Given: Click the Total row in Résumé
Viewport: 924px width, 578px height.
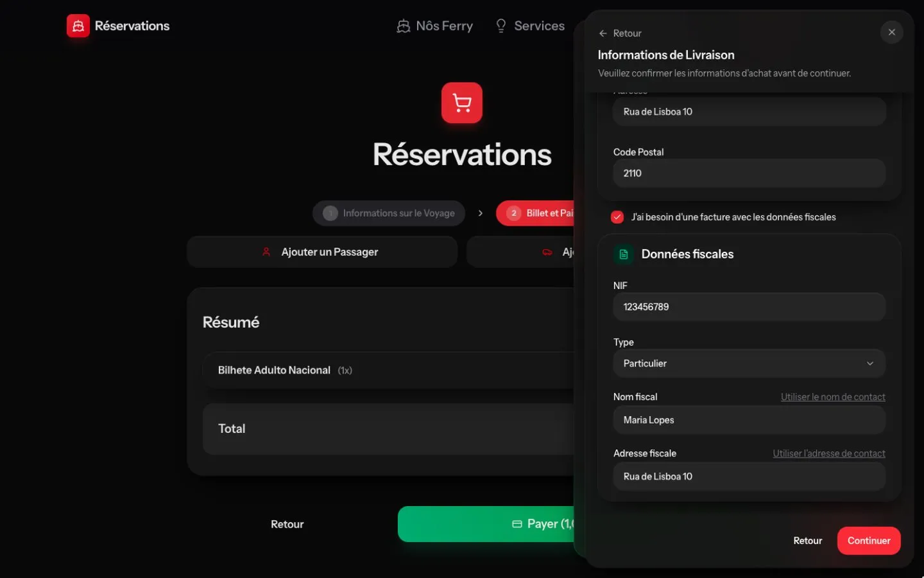Looking at the screenshot, I should (388, 429).
